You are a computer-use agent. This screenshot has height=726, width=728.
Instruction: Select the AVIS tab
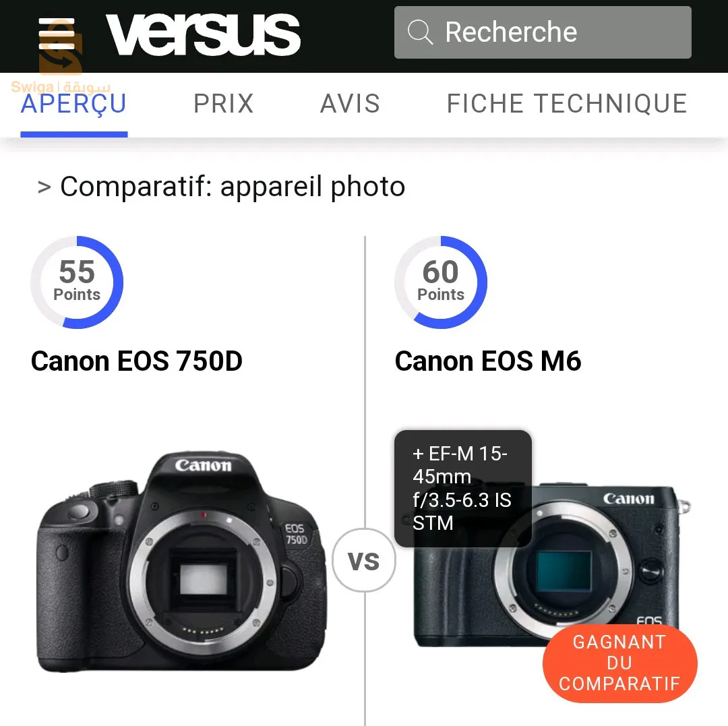click(x=350, y=104)
